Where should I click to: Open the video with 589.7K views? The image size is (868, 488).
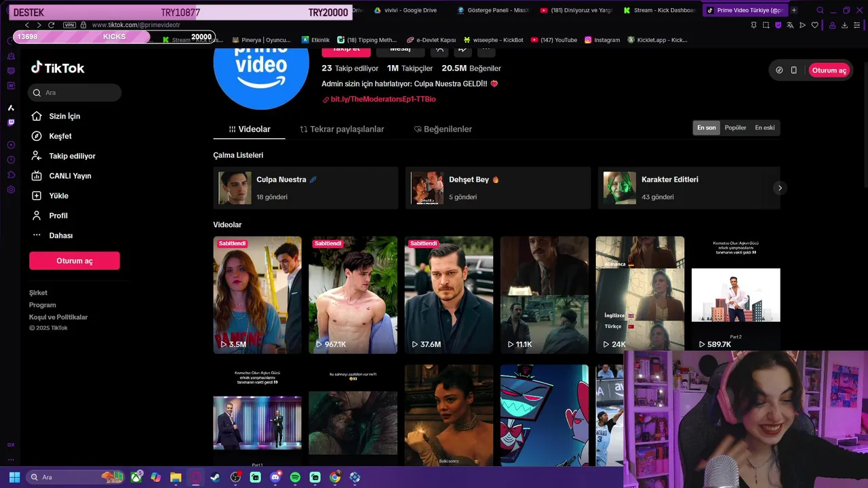[735, 295]
